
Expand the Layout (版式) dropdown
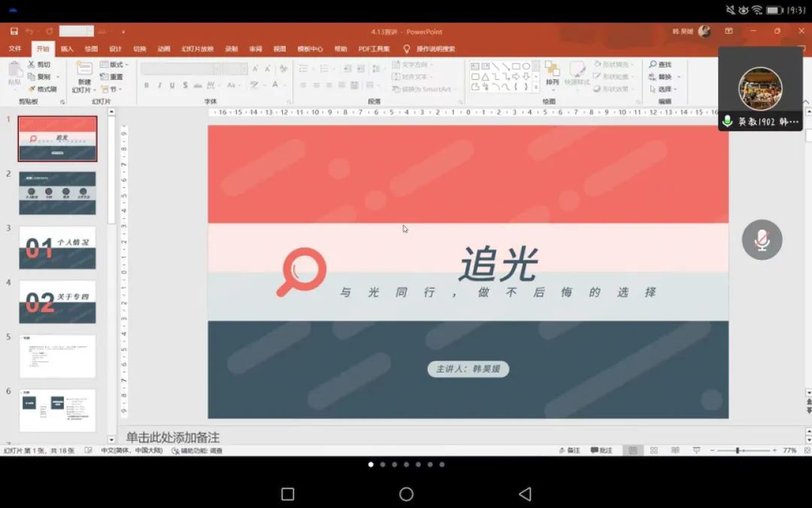(x=115, y=65)
